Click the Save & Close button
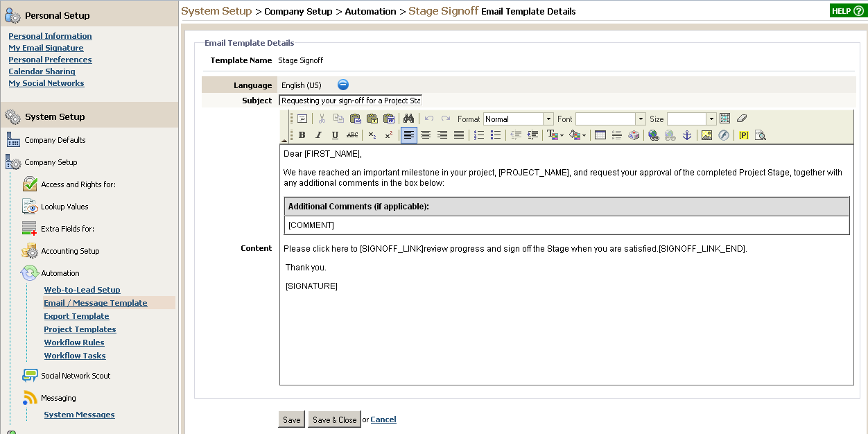The image size is (868, 434). point(335,419)
